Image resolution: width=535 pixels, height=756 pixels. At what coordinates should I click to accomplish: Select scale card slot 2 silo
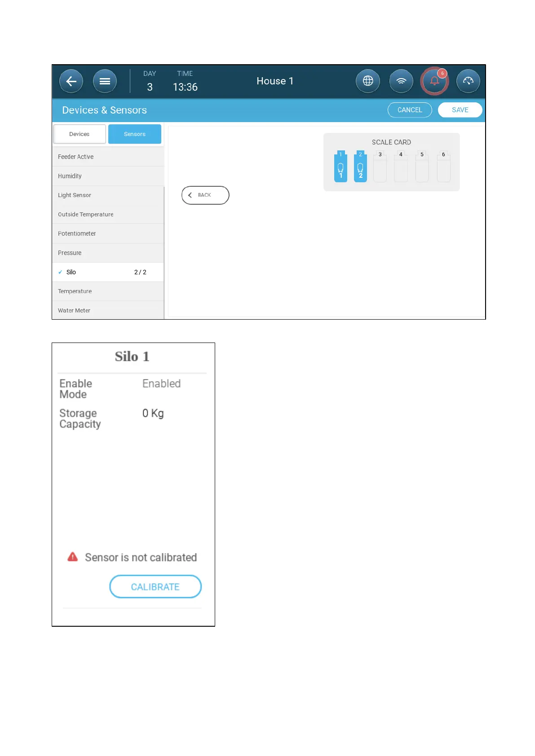coord(360,166)
